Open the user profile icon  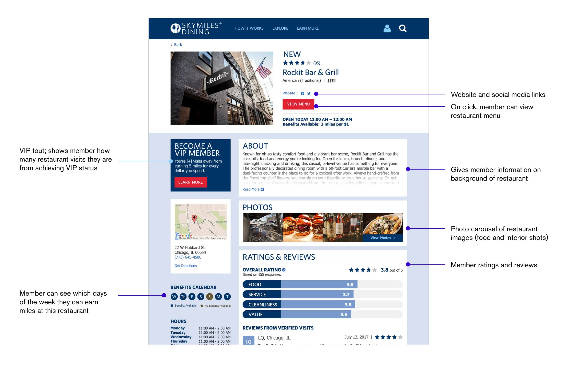387,28
